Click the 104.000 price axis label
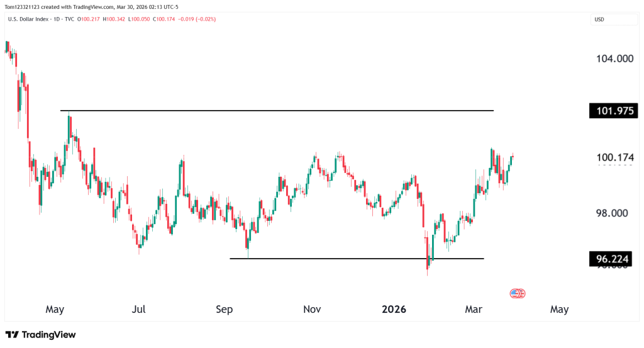 point(614,59)
